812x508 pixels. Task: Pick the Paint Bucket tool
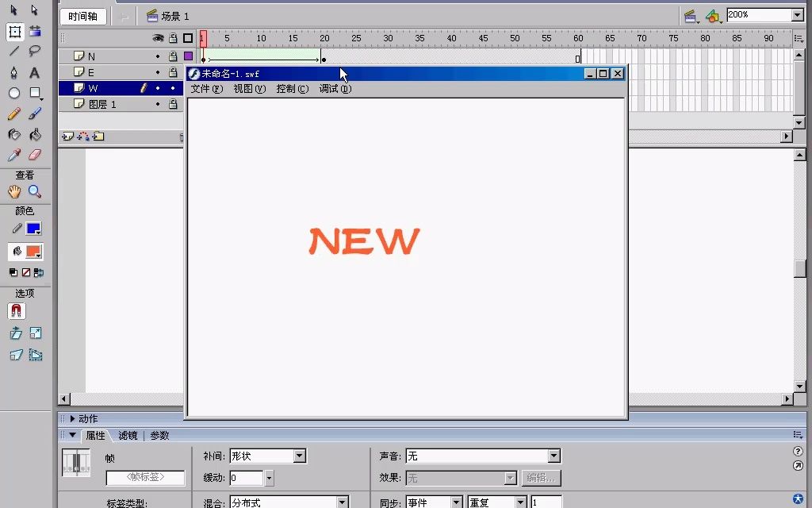coord(36,134)
